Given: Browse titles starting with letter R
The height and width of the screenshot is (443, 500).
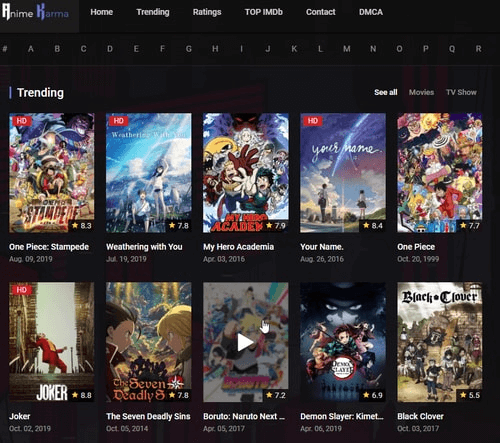Looking at the screenshot, I should pyautogui.click(x=478, y=49).
